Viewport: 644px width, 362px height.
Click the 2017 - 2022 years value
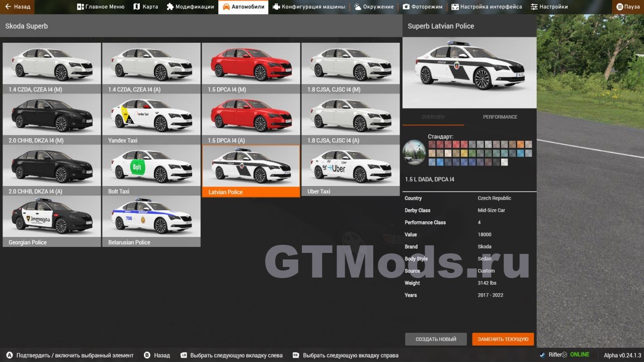tap(491, 295)
